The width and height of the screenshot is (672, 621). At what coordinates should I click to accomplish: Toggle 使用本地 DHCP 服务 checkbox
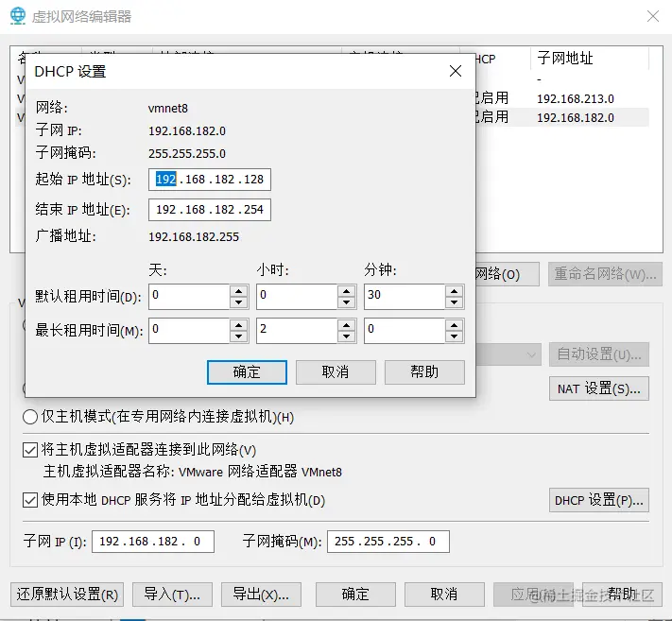point(30,500)
